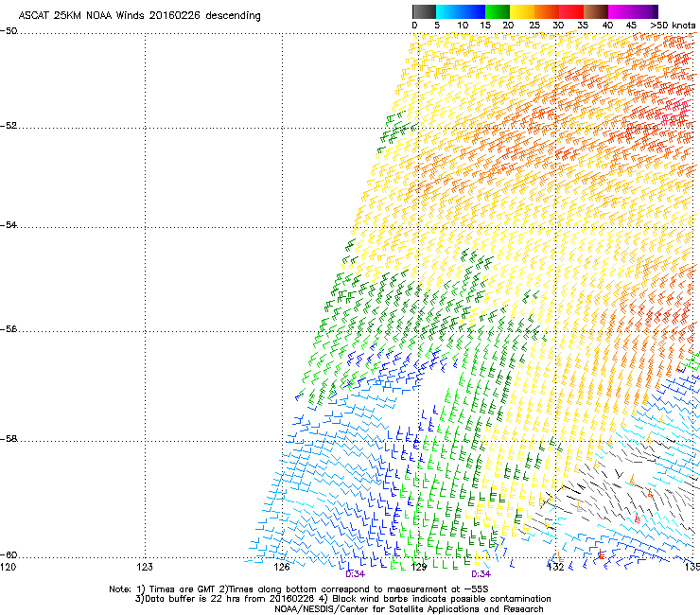Image resolution: width=700 pixels, height=615 pixels.
Task: Click the longitude label '129'
Action: pyautogui.click(x=419, y=567)
